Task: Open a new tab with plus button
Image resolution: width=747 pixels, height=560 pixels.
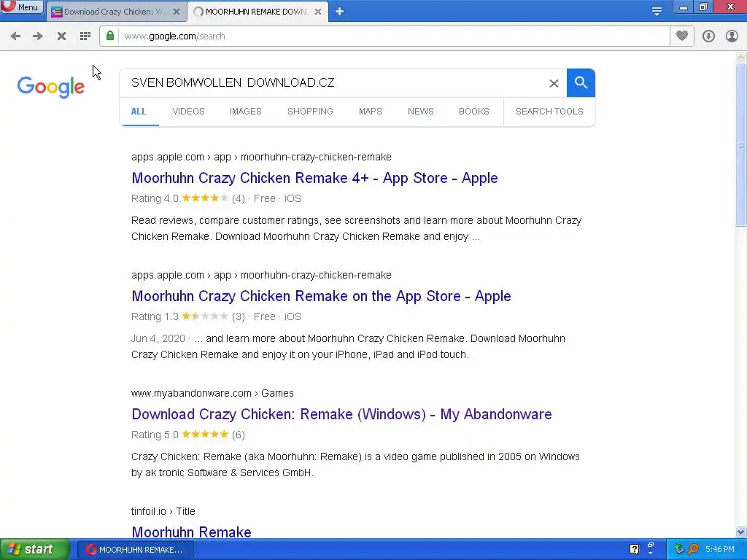Action: click(339, 12)
